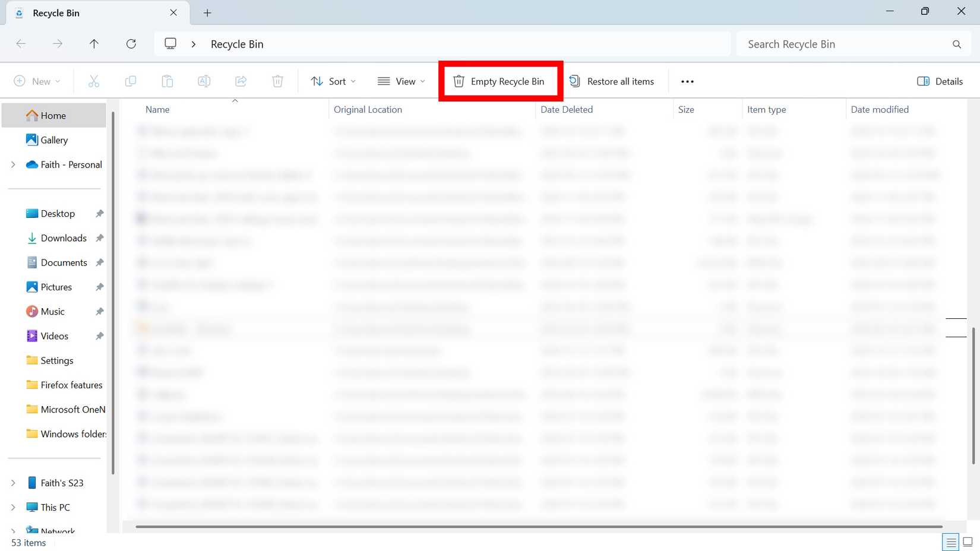Viewport: 980px width, 551px height.
Task: Switch to large thumbnails view icon
Action: [968, 541]
